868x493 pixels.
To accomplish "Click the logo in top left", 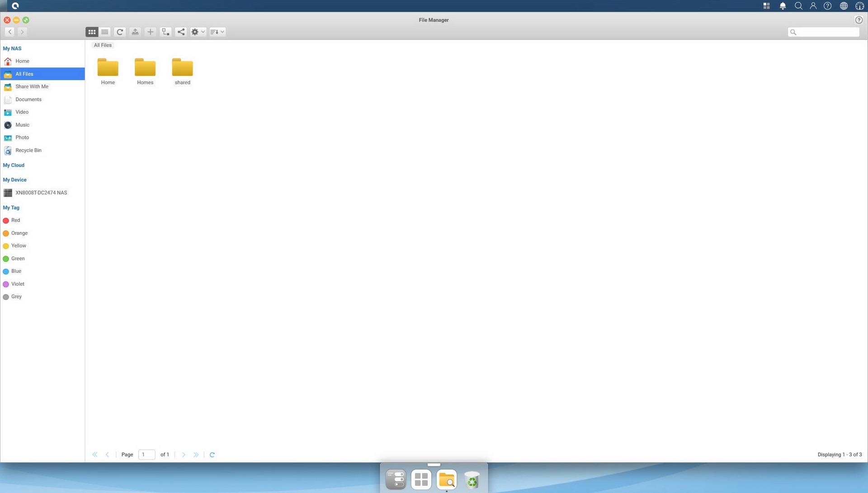I will pos(15,6).
